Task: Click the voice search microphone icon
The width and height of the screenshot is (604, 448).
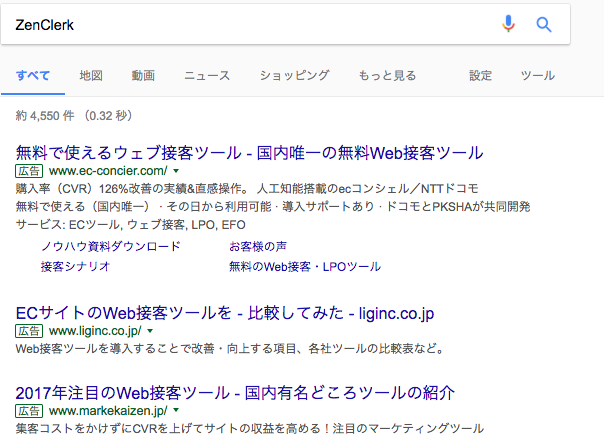Action: pos(508,24)
